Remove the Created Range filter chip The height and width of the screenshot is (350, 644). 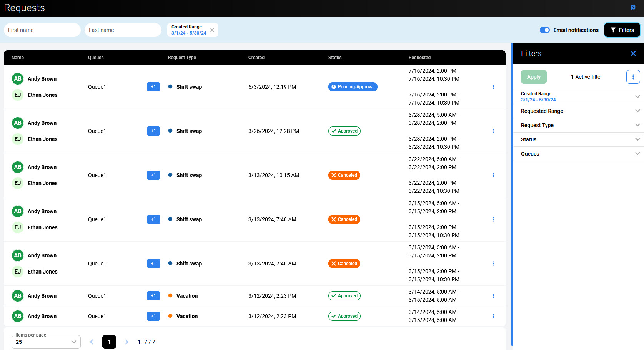[x=212, y=30]
